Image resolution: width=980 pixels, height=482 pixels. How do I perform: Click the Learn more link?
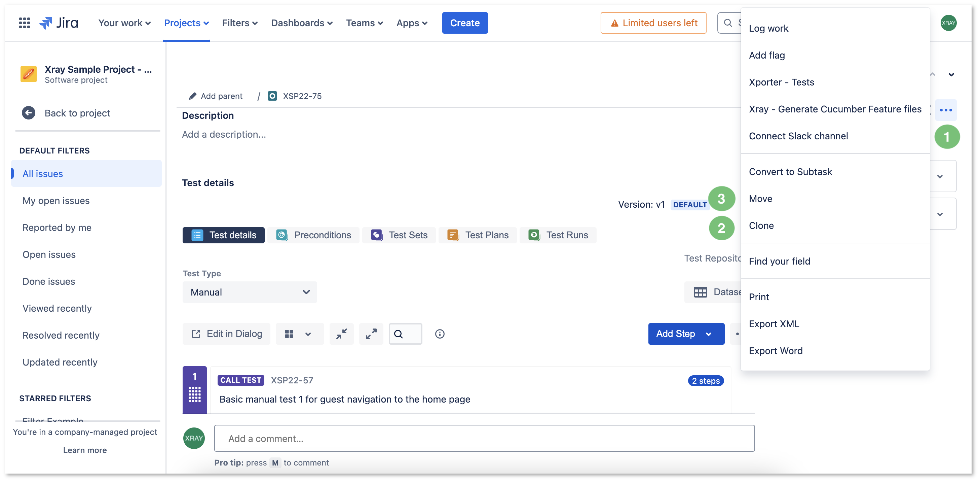tap(85, 450)
